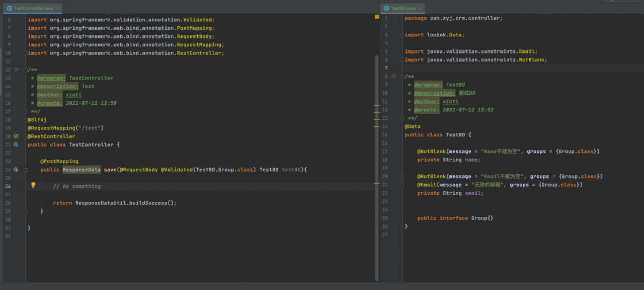Screen dimensions: 644x290
Task: Click line number 26 in TestController gutter
Action: [8, 186]
